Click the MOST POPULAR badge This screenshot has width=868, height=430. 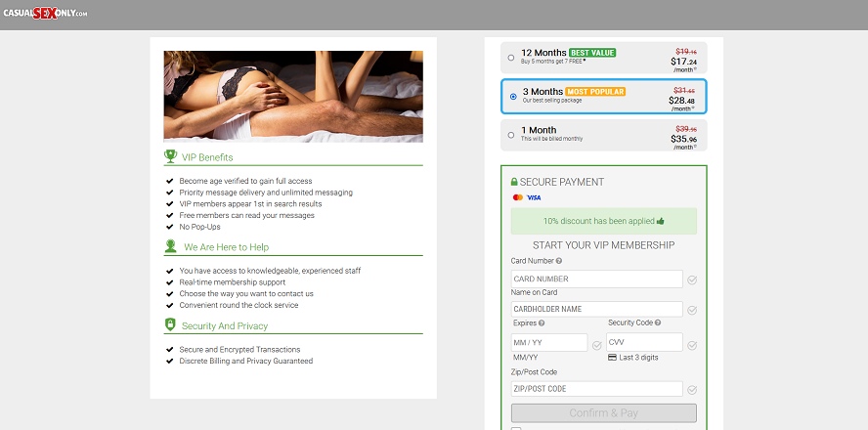pos(595,91)
